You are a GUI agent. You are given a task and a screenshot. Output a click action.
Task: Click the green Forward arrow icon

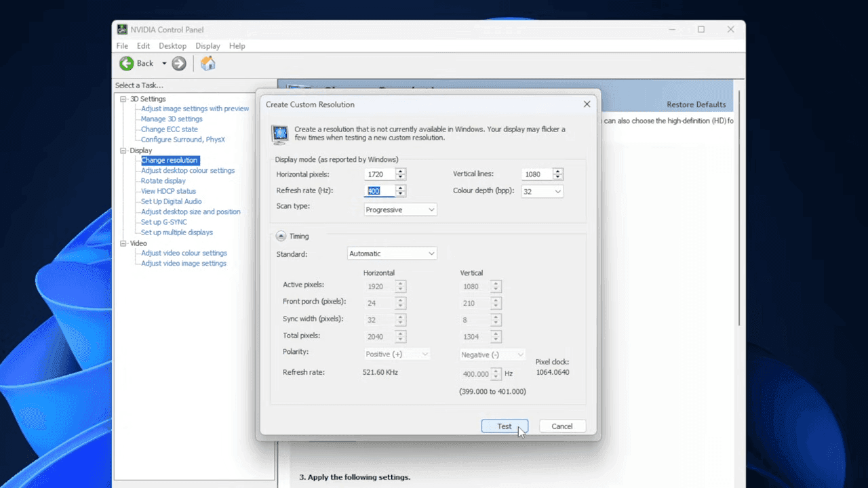(x=179, y=63)
